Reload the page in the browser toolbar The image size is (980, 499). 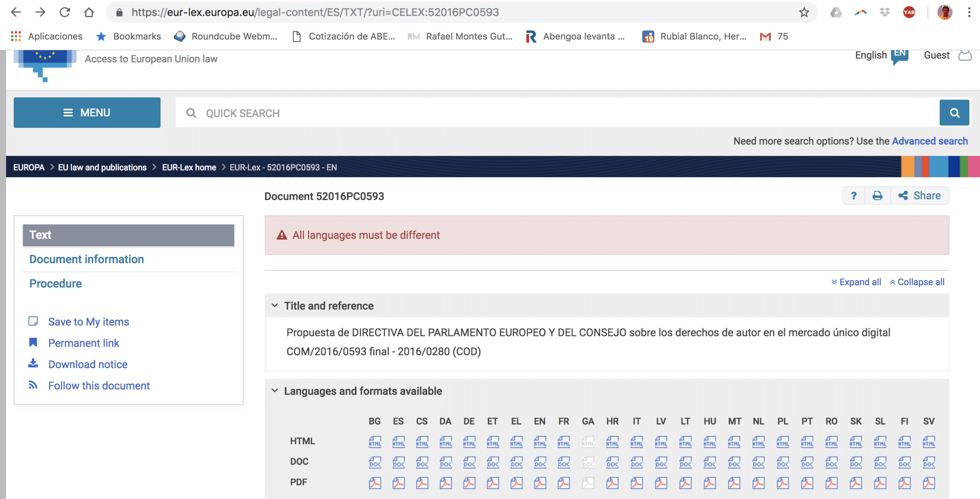click(65, 13)
